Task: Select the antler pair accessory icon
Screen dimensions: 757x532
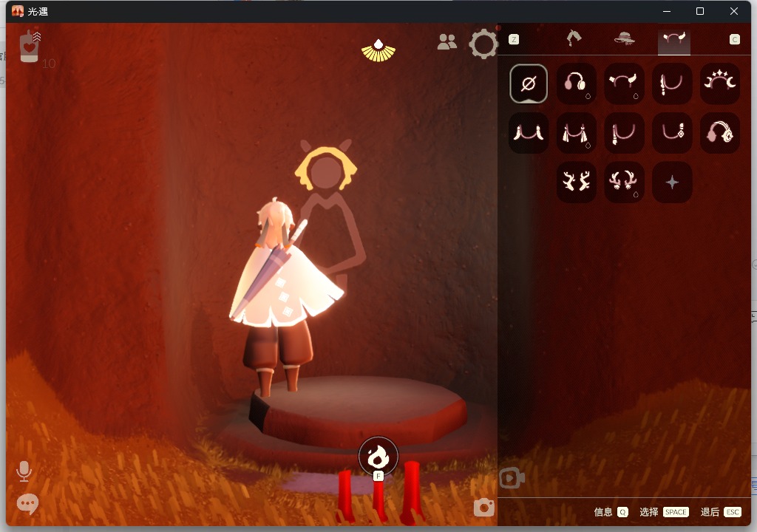Action: pyautogui.click(x=576, y=182)
